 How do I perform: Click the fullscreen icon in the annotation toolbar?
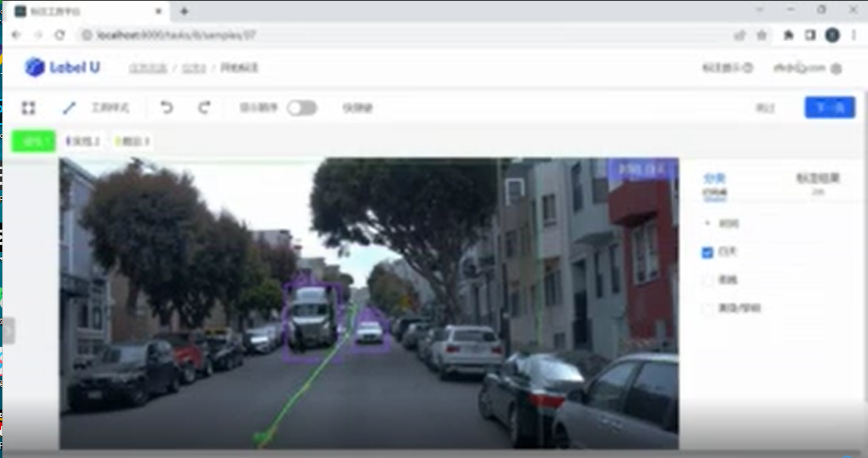[x=28, y=108]
